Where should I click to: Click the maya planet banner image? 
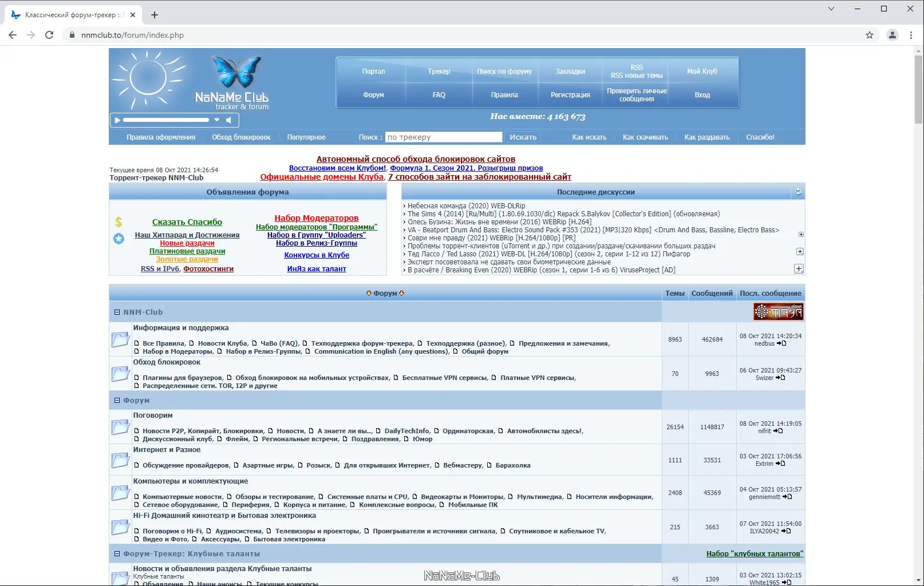[x=778, y=312]
